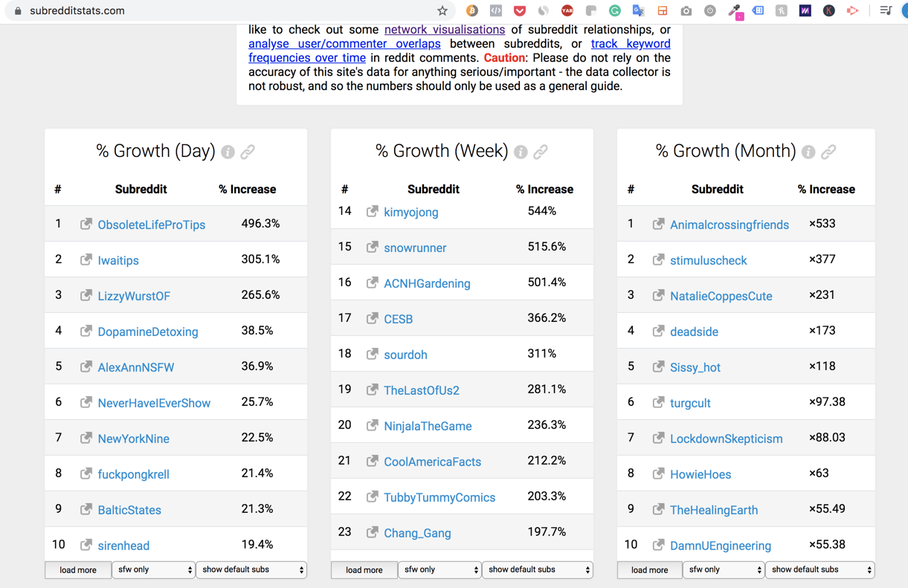Open the Pocket extension icon
Screen dimensions: 908x588
[520, 10]
